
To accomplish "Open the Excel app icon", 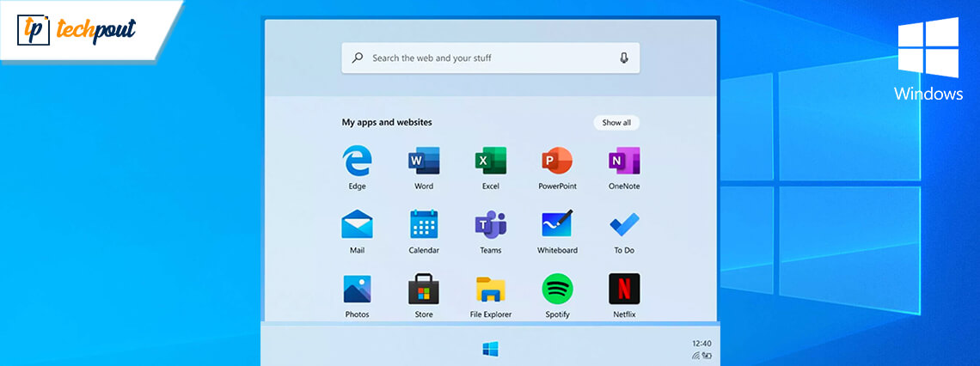I will [491, 162].
